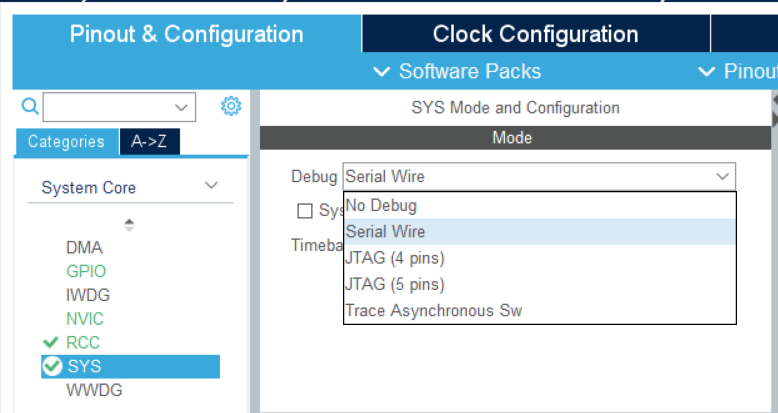The height and width of the screenshot is (413, 778).
Task: Toggle the checkbox below Debug label
Action: pyautogui.click(x=305, y=211)
